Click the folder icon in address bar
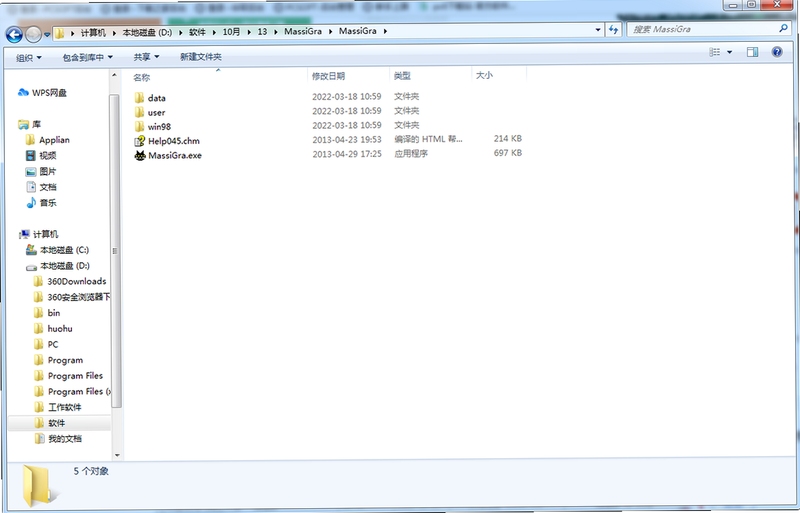 tap(60, 34)
